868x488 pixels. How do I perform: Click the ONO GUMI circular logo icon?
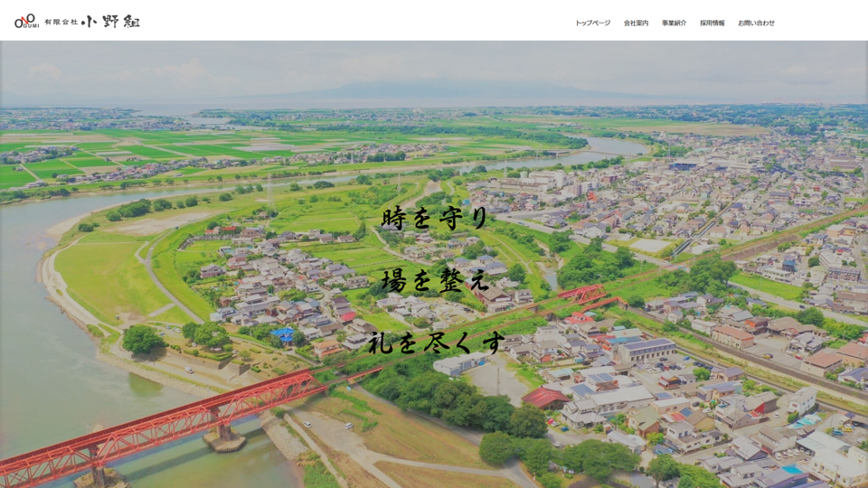(26, 21)
